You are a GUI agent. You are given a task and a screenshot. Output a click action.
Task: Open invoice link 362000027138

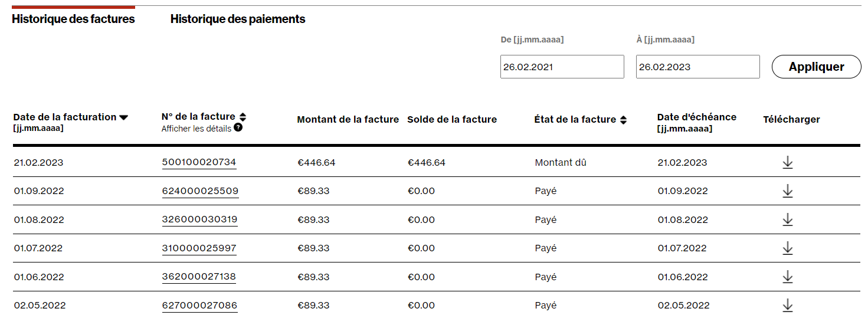coord(199,277)
